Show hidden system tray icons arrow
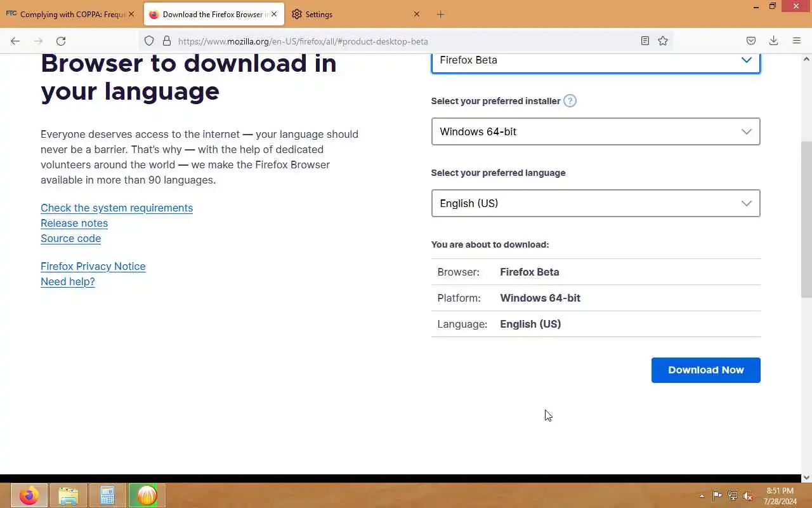 [702, 496]
